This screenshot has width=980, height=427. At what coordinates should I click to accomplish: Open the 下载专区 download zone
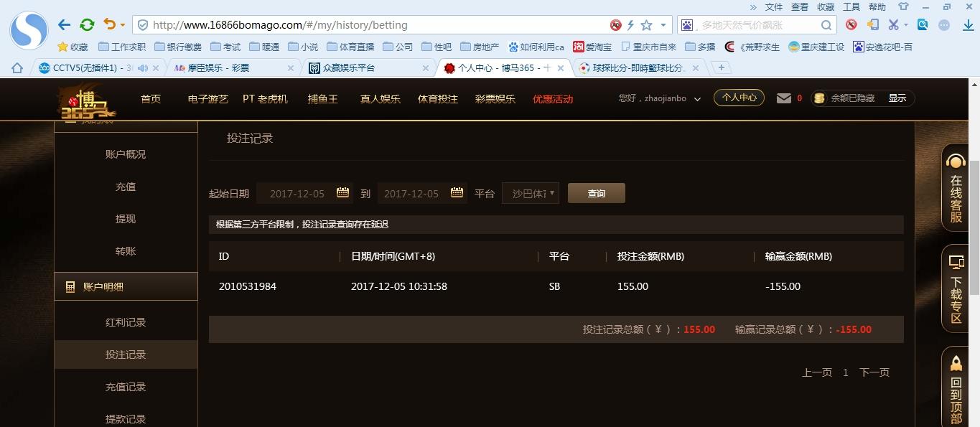click(955, 287)
